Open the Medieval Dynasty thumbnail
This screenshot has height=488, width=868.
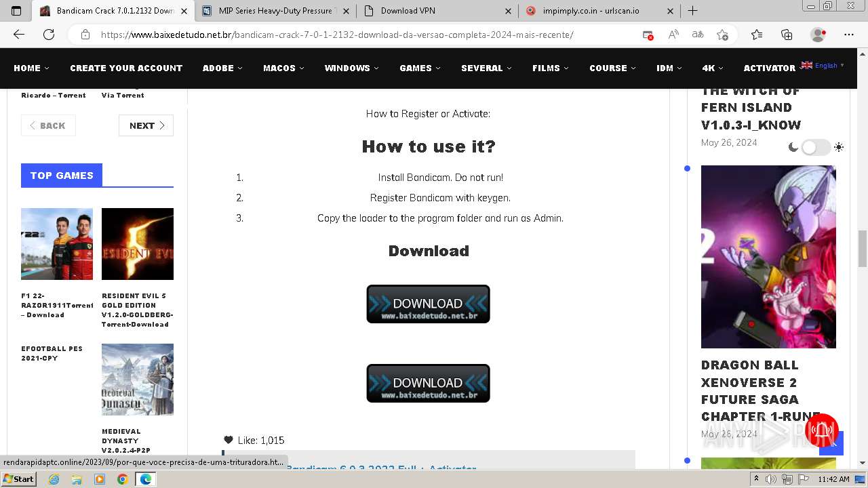(x=138, y=380)
